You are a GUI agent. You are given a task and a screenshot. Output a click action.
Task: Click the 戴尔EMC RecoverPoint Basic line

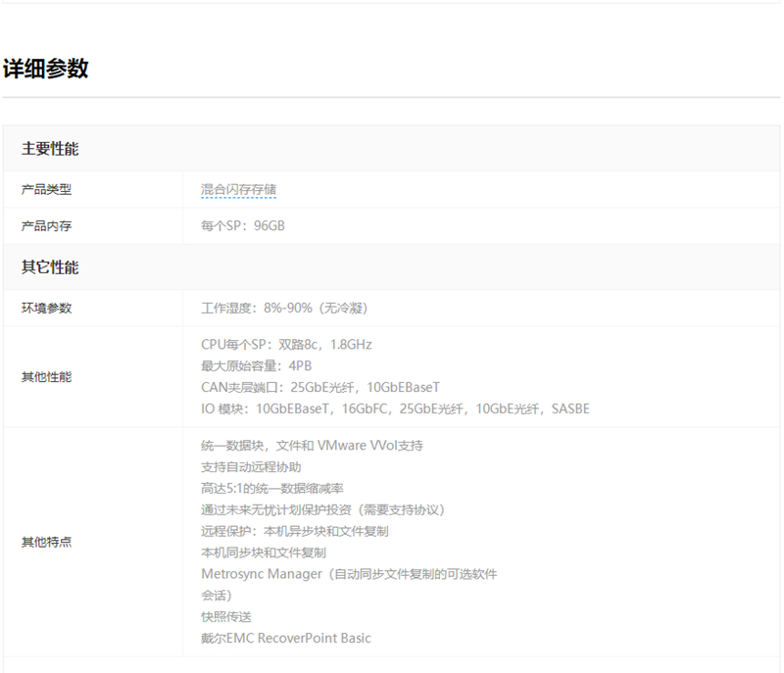click(286, 639)
